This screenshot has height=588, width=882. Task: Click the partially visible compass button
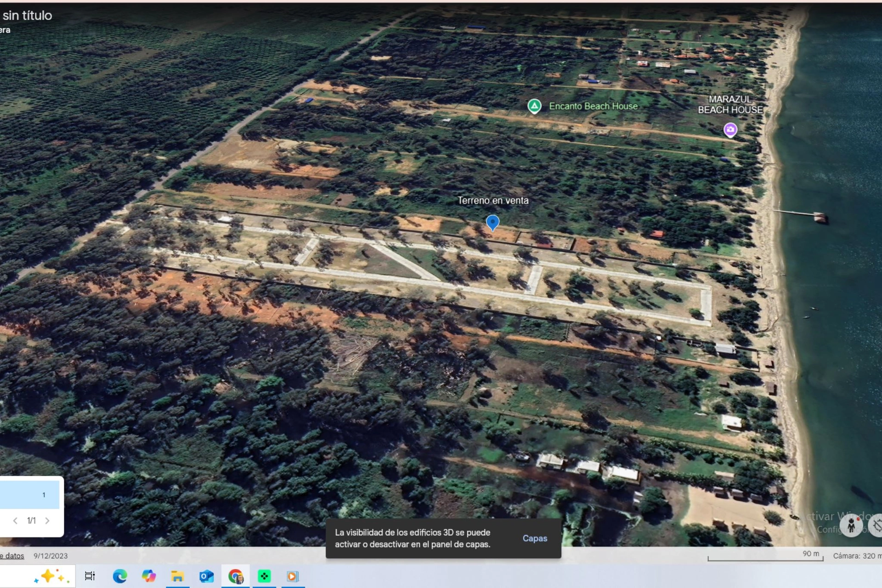point(877,525)
